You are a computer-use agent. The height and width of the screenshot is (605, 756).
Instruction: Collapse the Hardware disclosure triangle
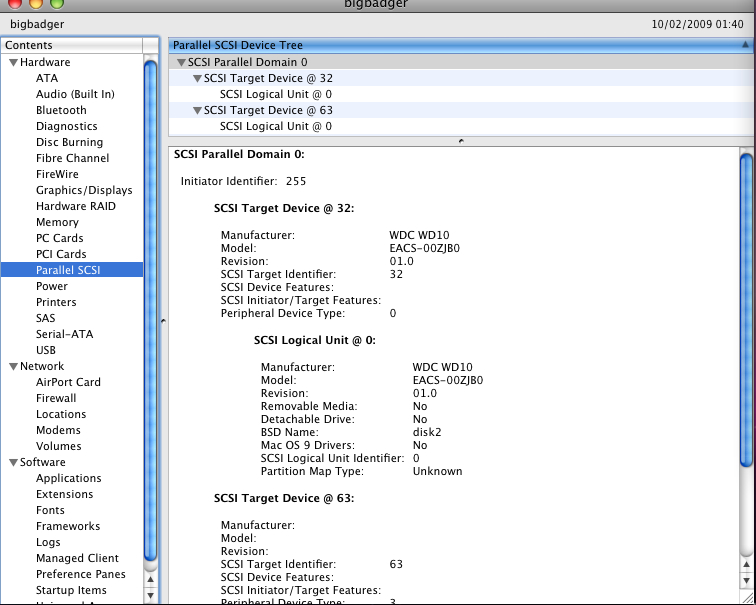click(x=14, y=62)
